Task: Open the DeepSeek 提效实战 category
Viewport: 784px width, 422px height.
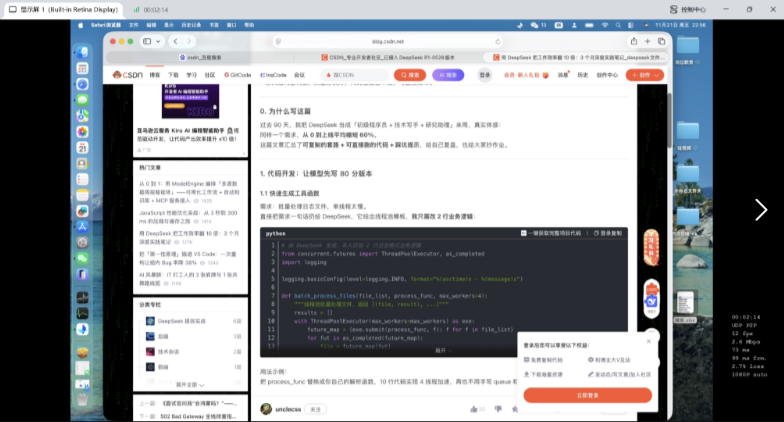Action: point(182,321)
